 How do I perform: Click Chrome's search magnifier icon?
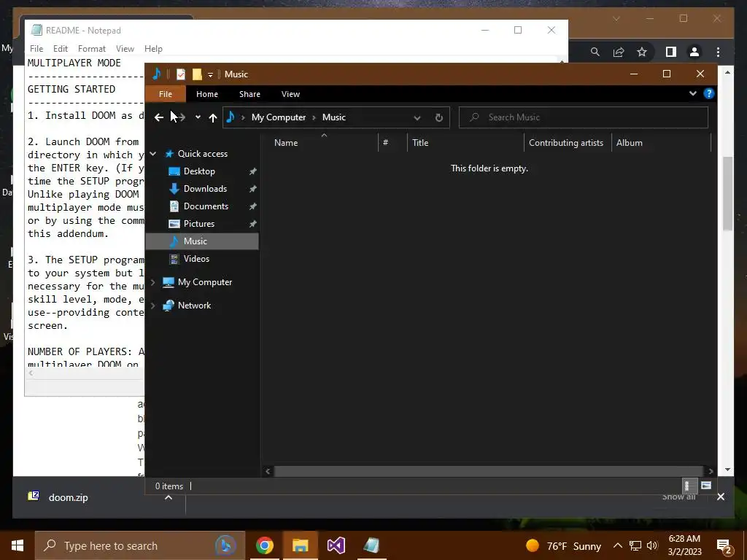pos(595,52)
